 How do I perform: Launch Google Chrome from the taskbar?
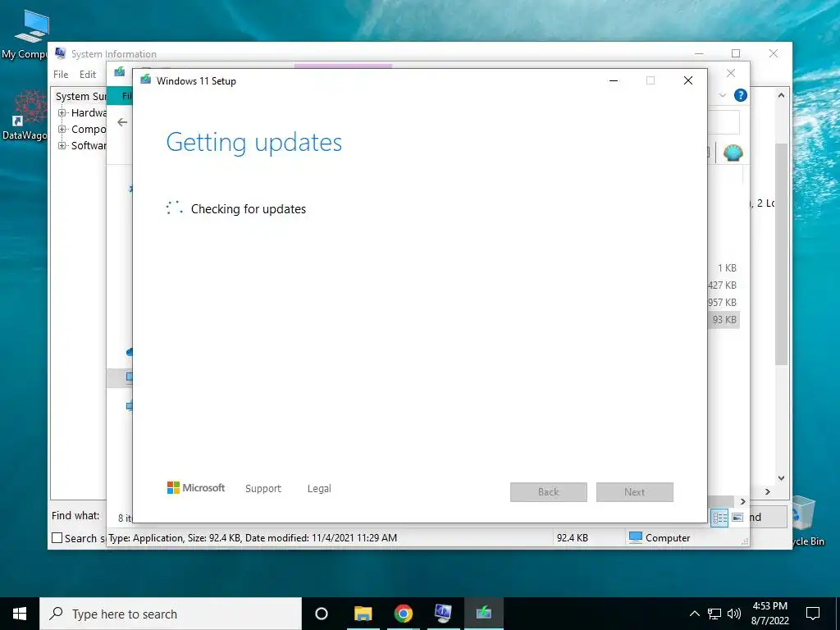404,614
